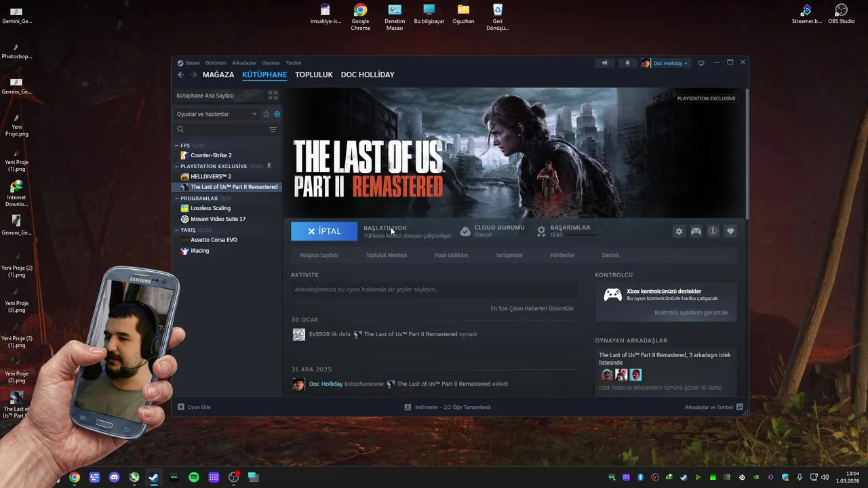Open Spotify from the taskbar
Image resolution: width=868 pixels, height=488 pixels.
(194, 477)
